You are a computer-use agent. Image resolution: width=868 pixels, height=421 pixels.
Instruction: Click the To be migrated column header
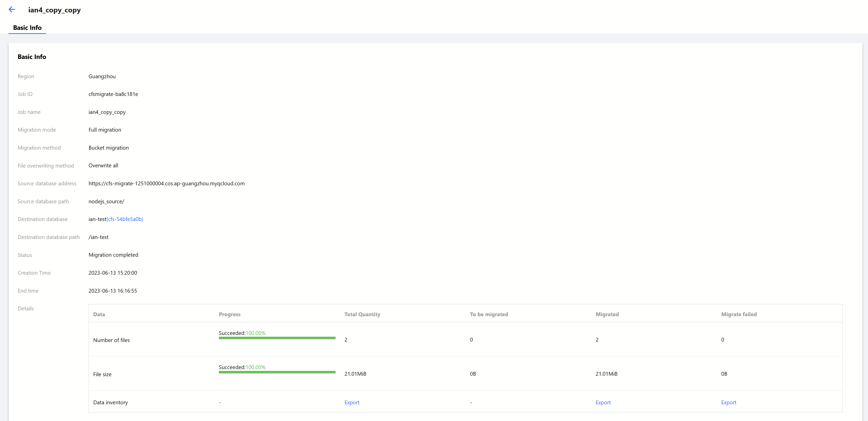coord(489,314)
